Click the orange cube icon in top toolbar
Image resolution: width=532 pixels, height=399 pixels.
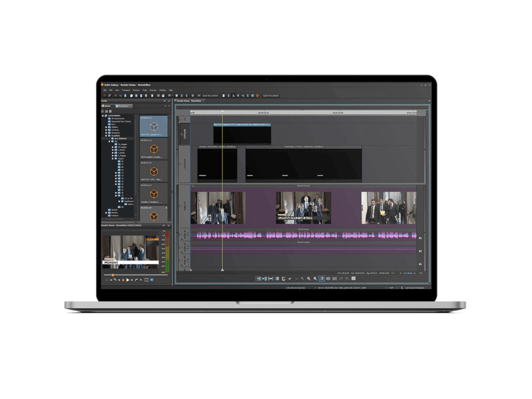[258, 96]
